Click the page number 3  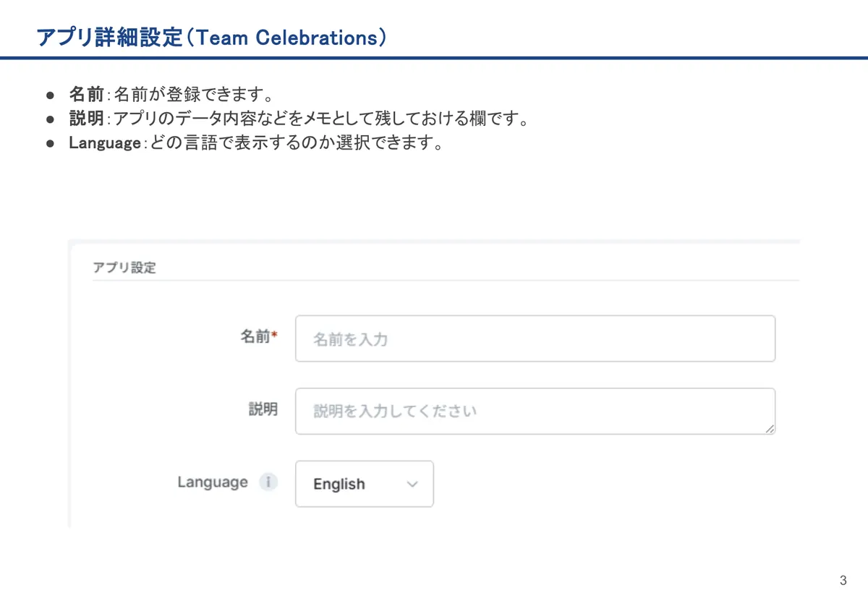coord(843,581)
